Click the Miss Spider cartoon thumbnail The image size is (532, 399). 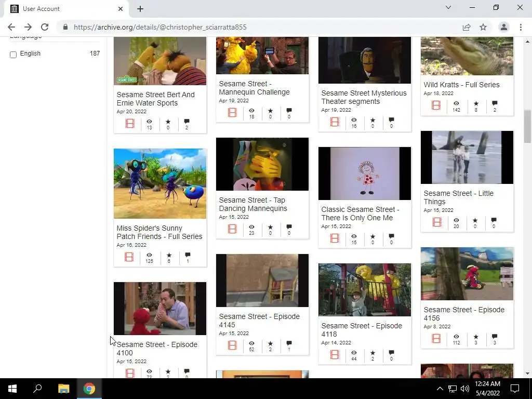[160, 183]
